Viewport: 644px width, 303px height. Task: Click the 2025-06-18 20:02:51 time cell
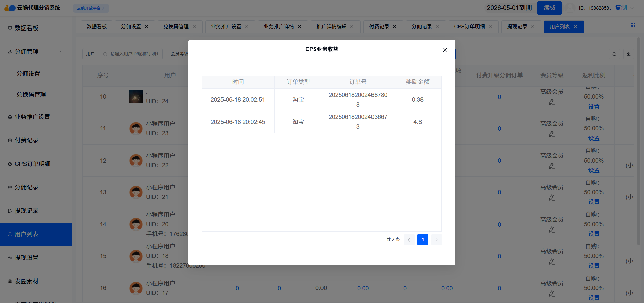238,100
